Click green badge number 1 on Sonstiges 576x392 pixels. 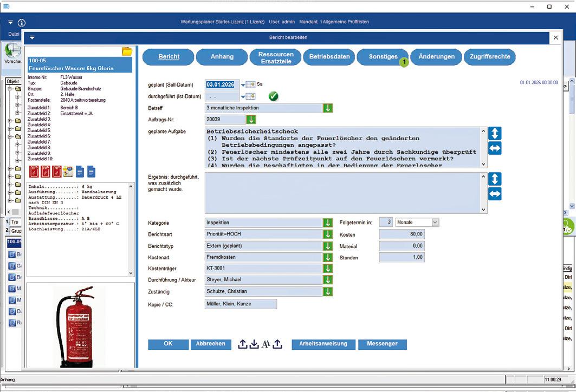pos(404,62)
